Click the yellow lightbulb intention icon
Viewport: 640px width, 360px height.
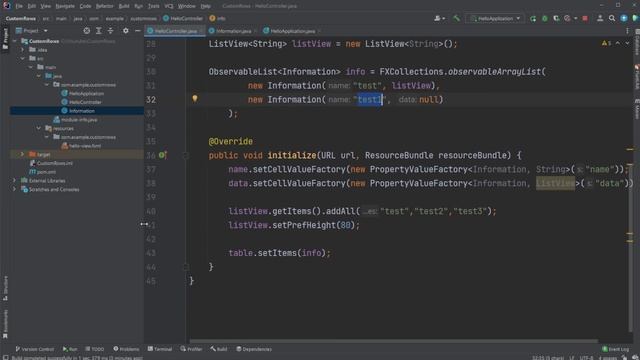click(x=195, y=98)
